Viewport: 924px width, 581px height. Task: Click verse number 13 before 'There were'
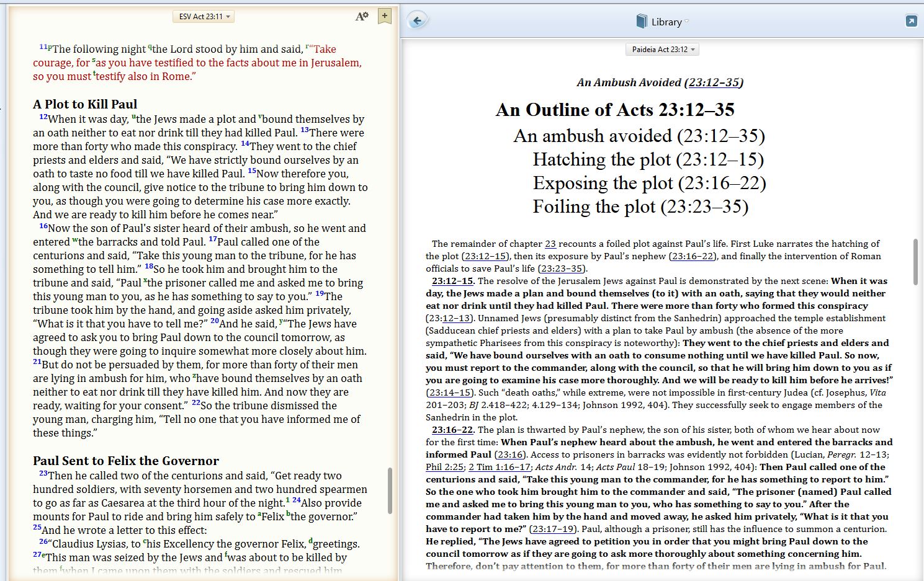(x=305, y=130)
